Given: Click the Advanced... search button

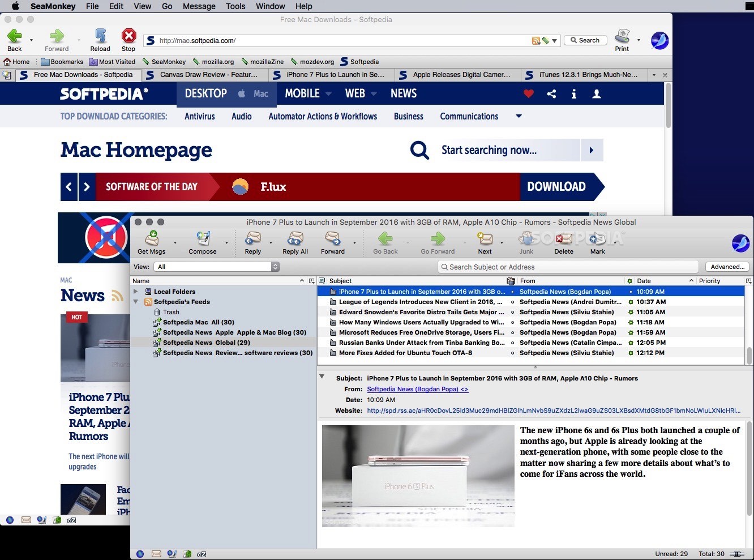Looking at the screenshot, I should [727, 267].
